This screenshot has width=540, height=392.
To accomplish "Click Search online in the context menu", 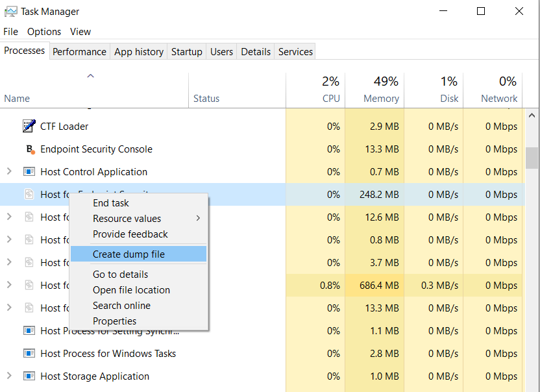I will click(x=121, y=305).
